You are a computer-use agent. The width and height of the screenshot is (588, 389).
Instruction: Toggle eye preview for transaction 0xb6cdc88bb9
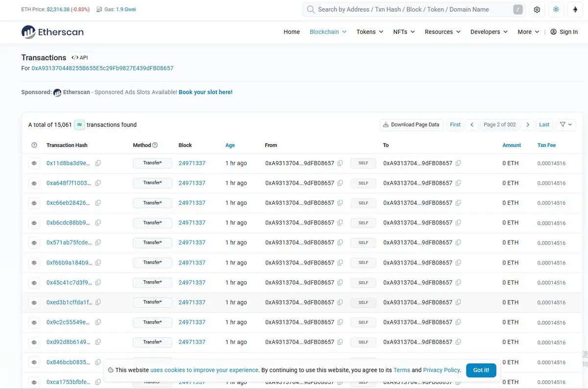34,223
